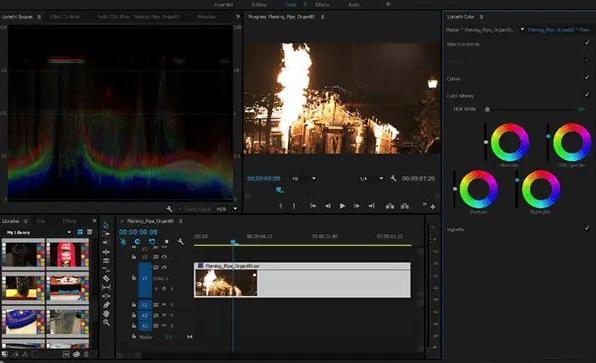Click the Libraries panel trash icon
Image resolution: width=596 pixels, height=363 pixels.
86,354
